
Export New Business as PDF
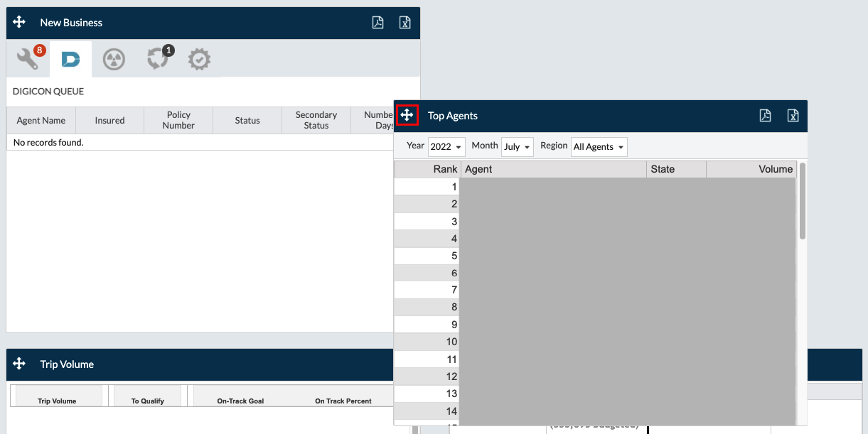pos(377,22)
